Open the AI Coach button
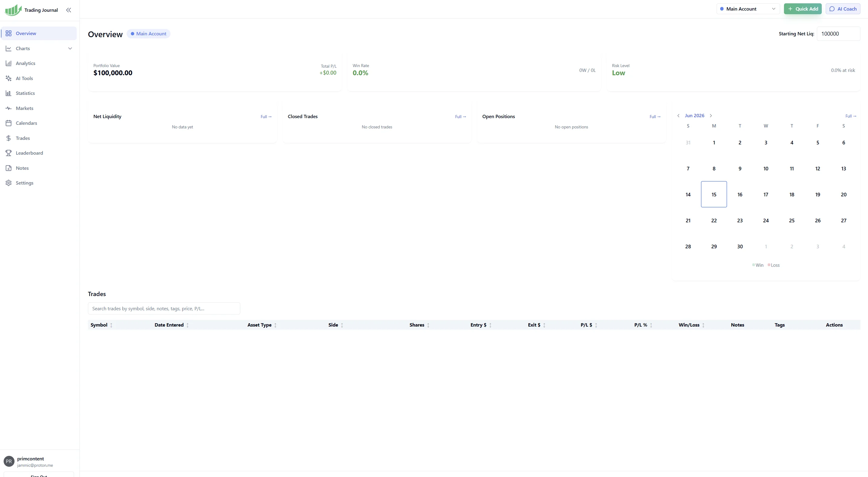 click(843, 9)
